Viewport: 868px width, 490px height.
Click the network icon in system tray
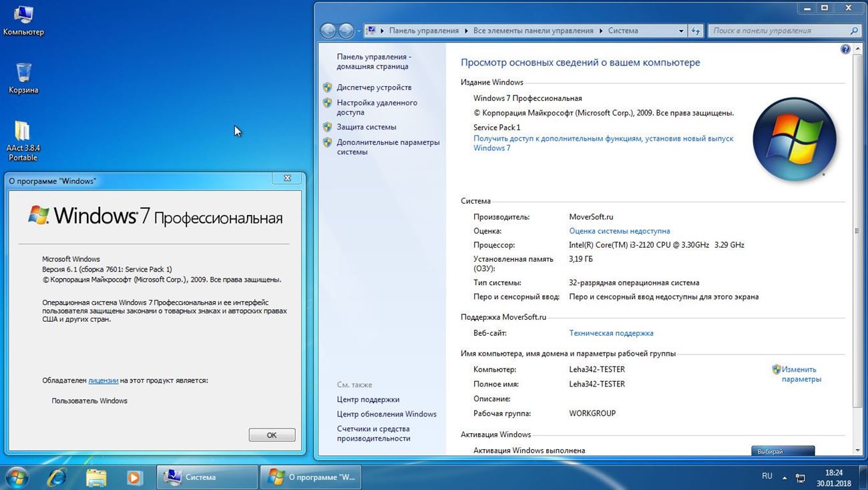pyautogui.click(x=801, y=478)
